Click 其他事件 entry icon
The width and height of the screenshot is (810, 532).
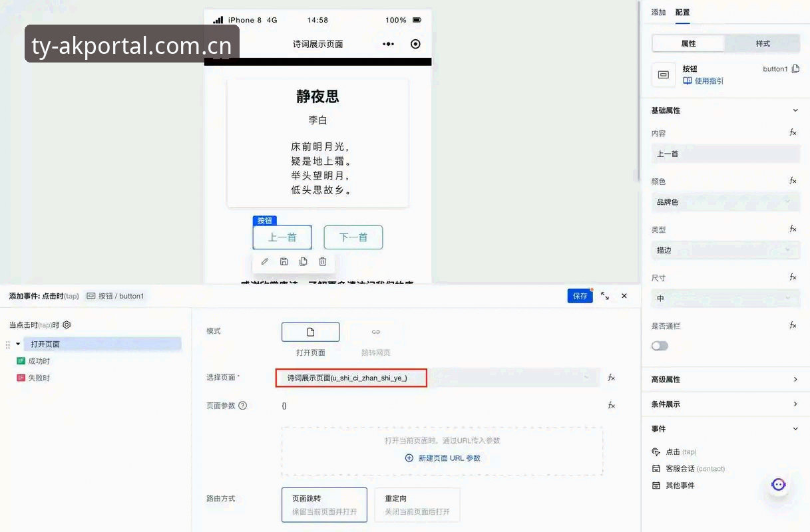tap(656, 485)
